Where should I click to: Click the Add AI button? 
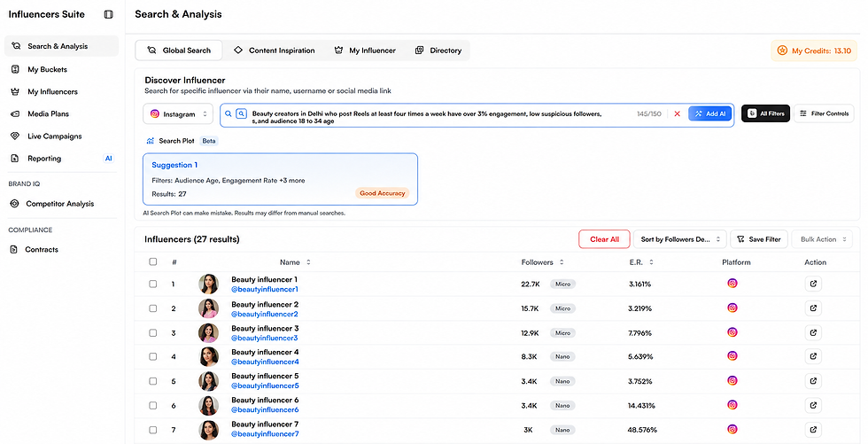click(709, 113)
